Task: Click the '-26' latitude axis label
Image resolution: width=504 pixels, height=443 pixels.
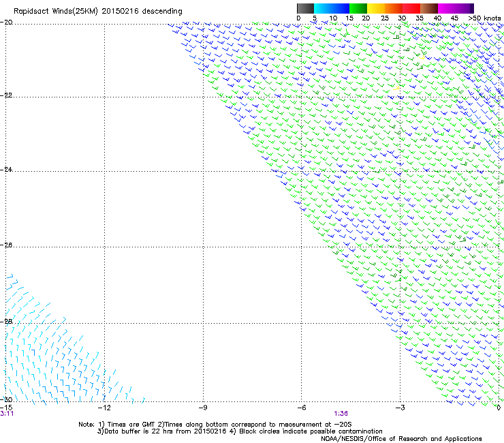Action: click(6, 245)
